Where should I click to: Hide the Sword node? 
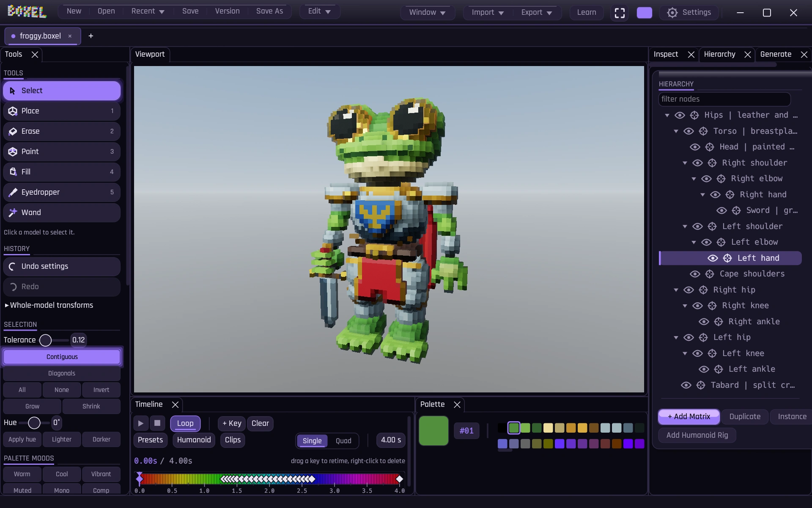721,210
